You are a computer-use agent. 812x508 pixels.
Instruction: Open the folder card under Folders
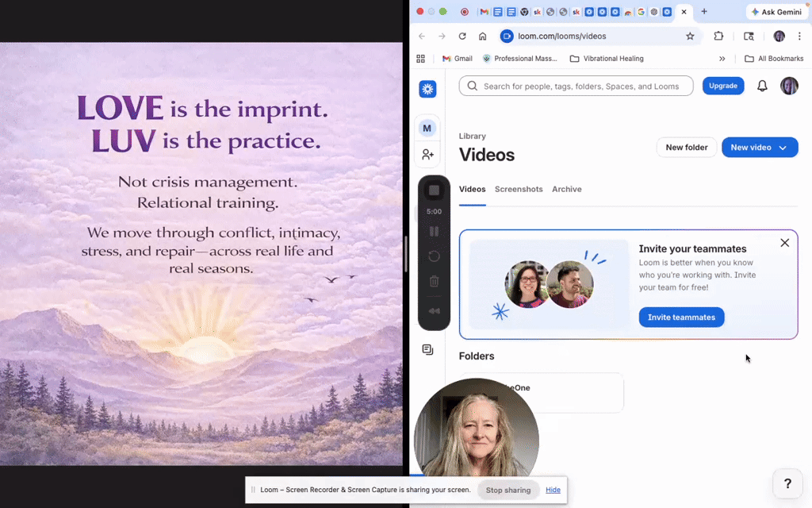541,392
